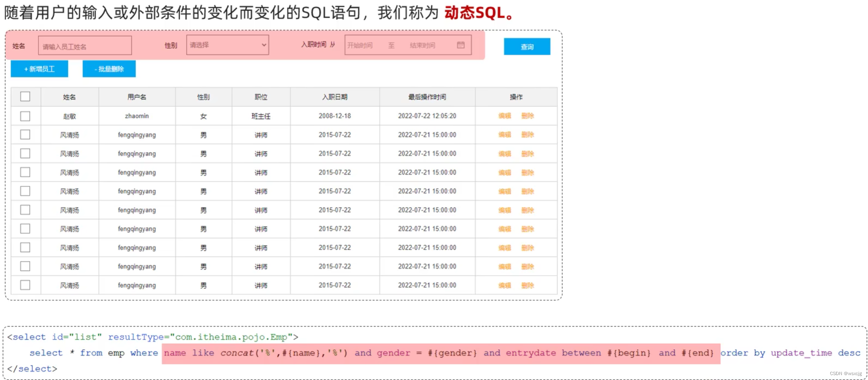This screenshot has height=380, width=868.
Task: Click the 赵敏 name cell
Action: pos(69,116)
